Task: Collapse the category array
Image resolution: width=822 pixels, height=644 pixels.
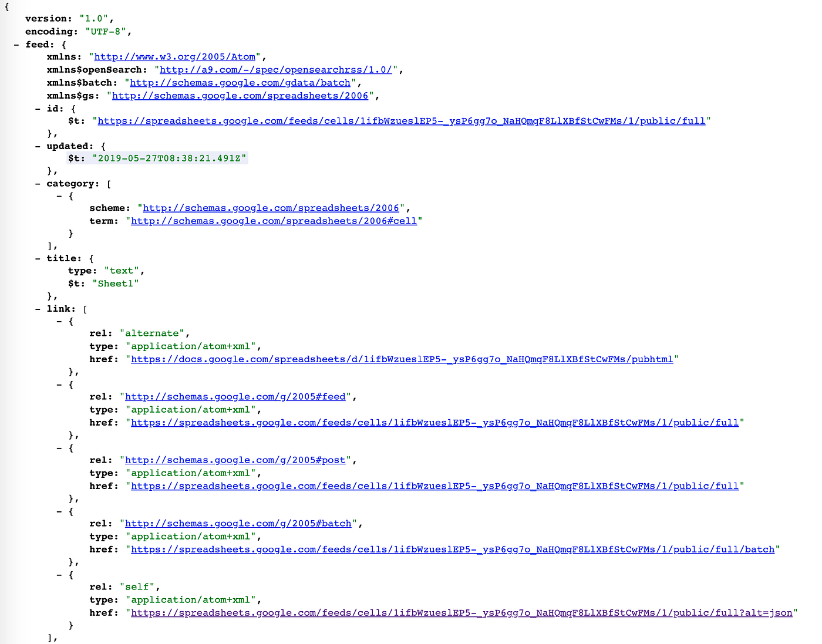Action: [38, 184]
